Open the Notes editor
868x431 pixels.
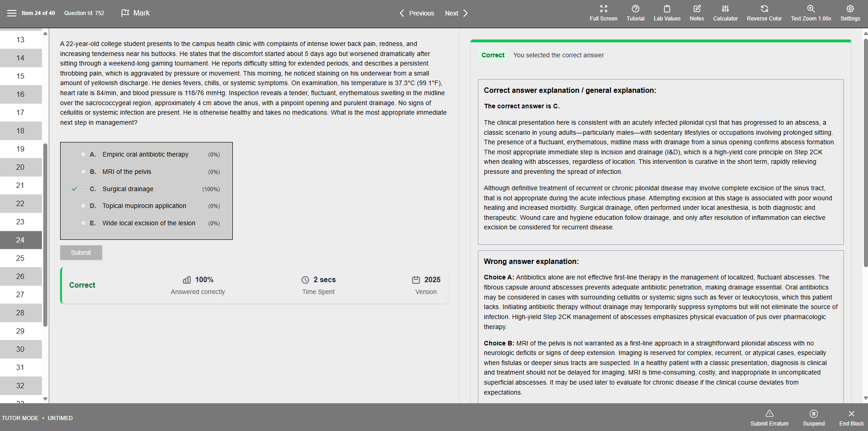[x=697, y=13]
